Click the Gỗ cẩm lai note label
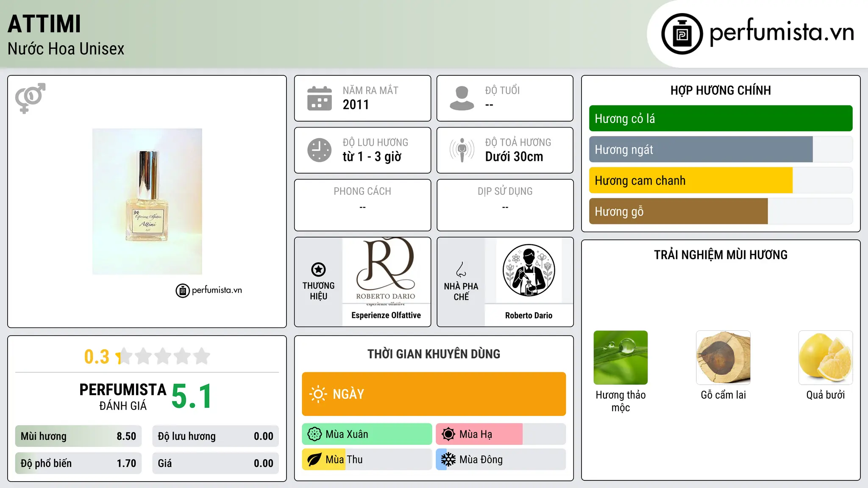 point(723,395)
